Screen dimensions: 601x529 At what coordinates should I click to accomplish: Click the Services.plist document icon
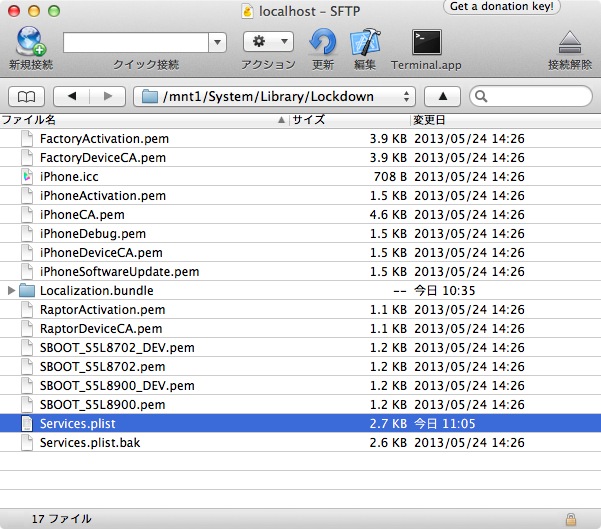[27, 424]
